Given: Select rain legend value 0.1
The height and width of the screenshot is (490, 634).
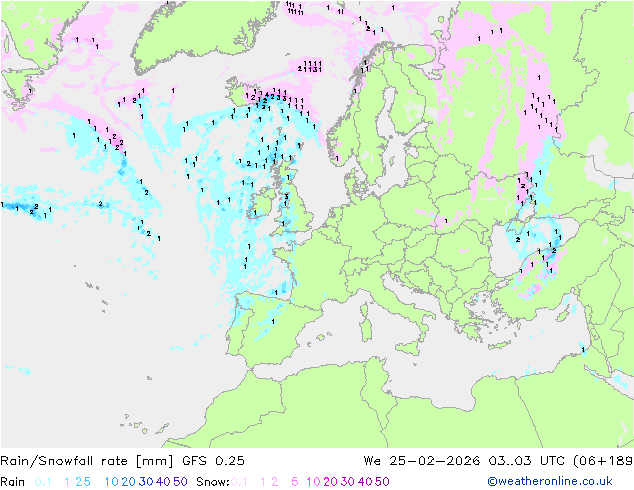Looking at the screenshot, I should click(43, 482).
